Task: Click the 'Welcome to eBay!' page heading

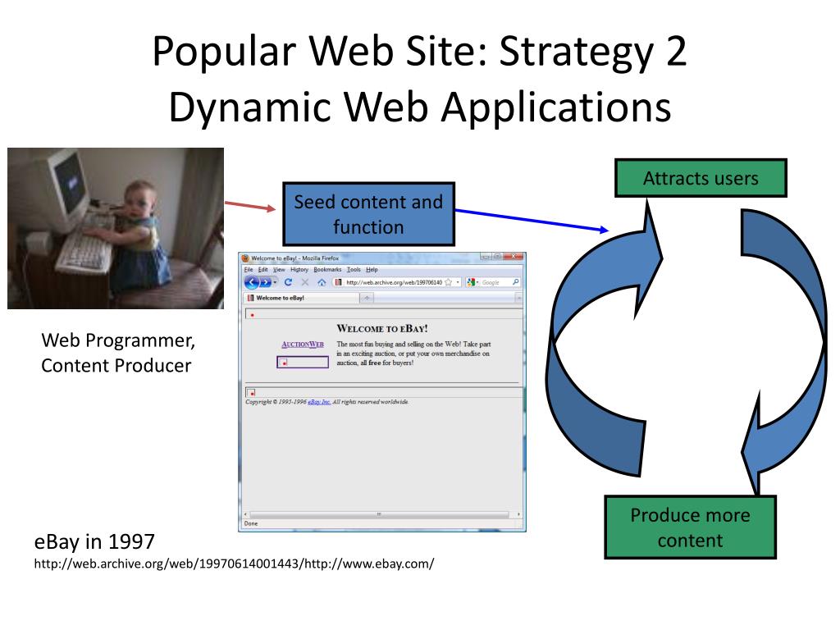Action: tap(382, 328)
